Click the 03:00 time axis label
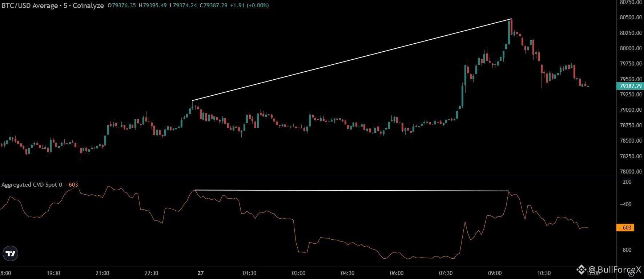Viewport: 644px width, 279px height. tap(299, 273)
